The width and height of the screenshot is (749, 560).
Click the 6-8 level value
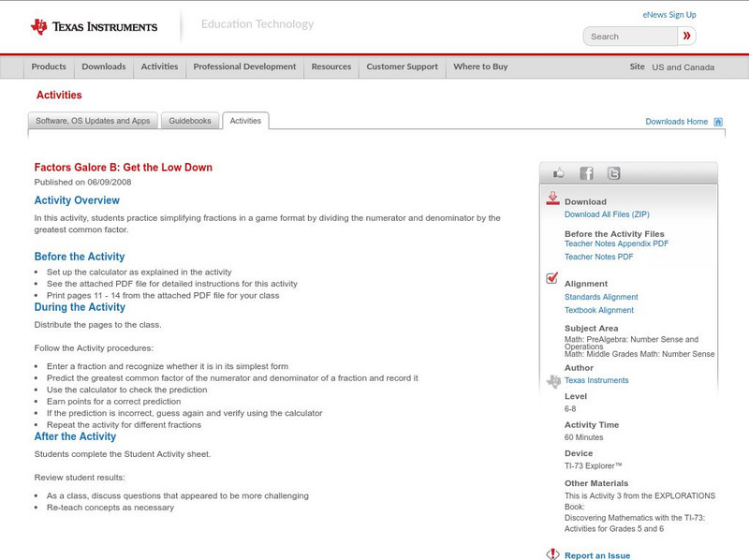point(570,409)
